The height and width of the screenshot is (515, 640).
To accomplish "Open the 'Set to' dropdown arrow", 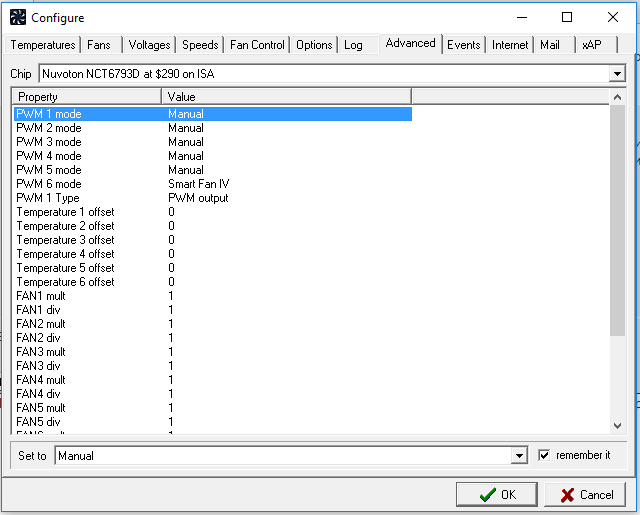I will click(519, 455).
